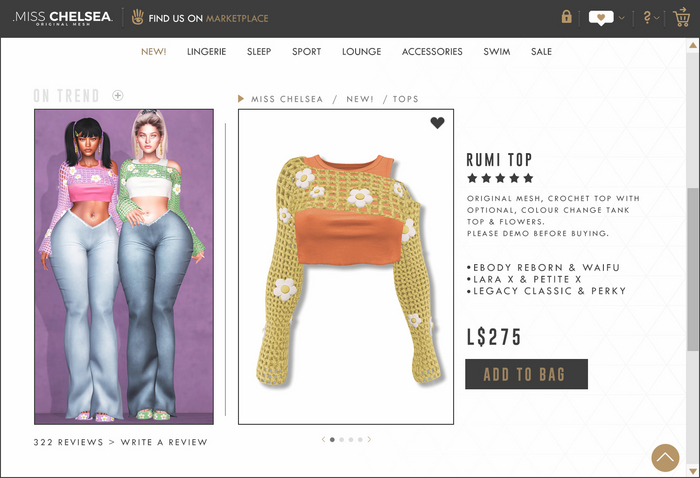The width and height of the screenshot is (700, 478).
Task: Open the On Trend model thumbnail
Action: [124, 267]
